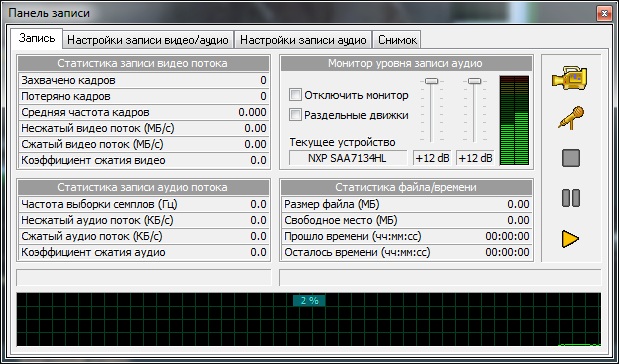Click the yellow play triangle icon
This screenshot has width=619, height=364.
[x=570, y=239]
